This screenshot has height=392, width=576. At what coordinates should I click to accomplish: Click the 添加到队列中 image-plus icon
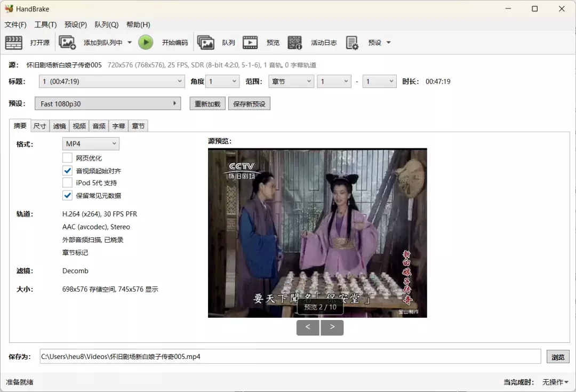[67, 43]
